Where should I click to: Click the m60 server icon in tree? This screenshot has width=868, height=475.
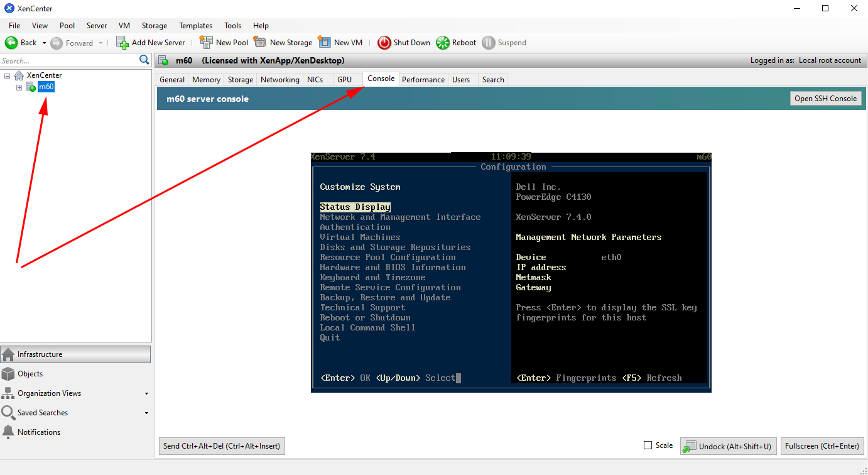tap(31, 87)
